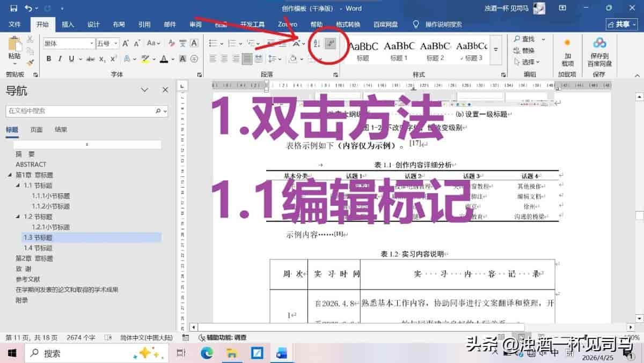Viewport: 644px width, 363px height.
Task: Click the Sort A-Z icon
Action: 317,43
